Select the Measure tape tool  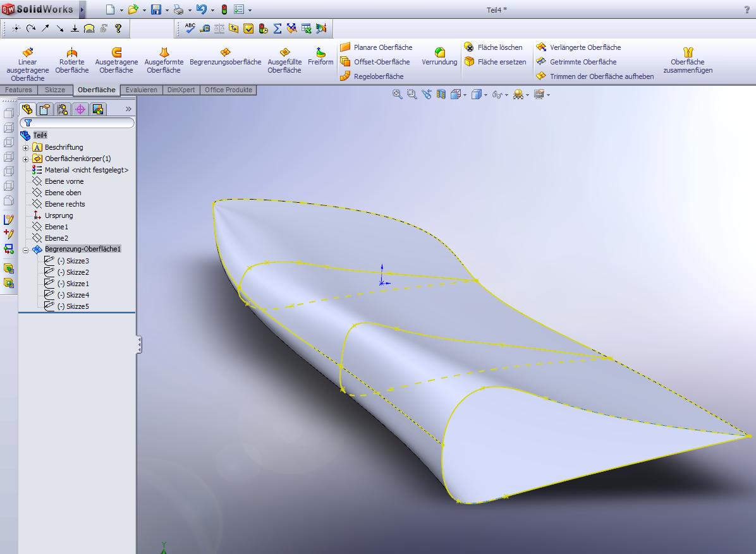coord(204,29)
